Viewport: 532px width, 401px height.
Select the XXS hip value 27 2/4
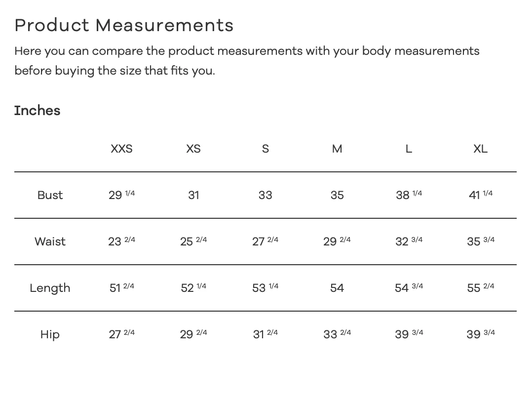click(121, 334)
